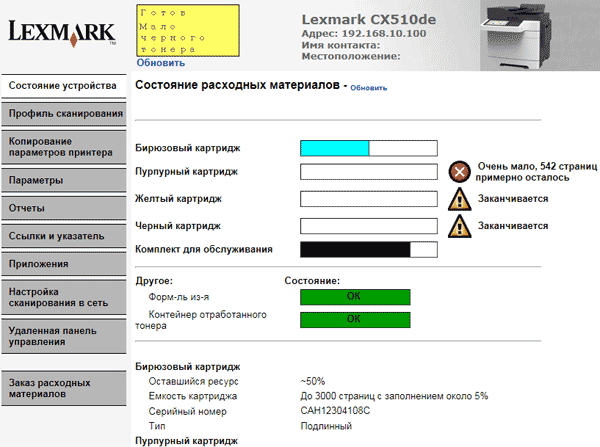Click the Другое: section header

pos(154,281)
